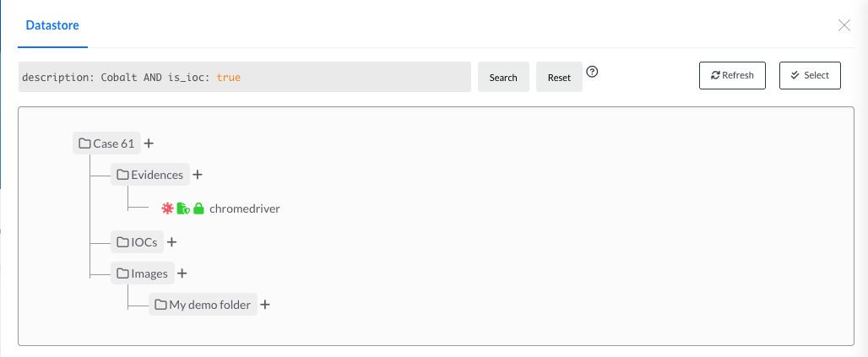The image size is (868, 357).
Task: Click the green evidence file shield icon
Action: 183,208
